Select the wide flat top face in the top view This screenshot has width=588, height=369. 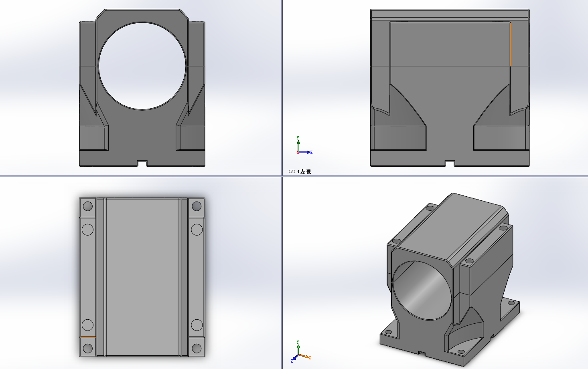click(142, 277)
